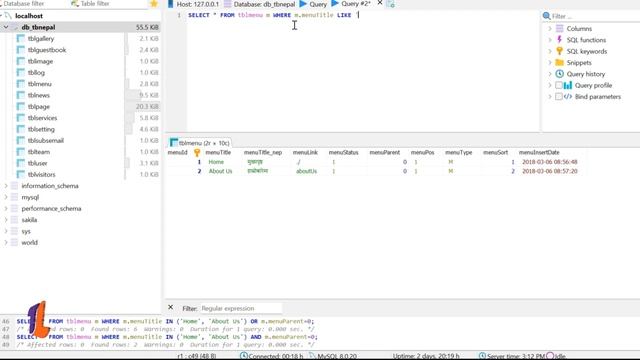Click the SQL functions lightning icon
This screenshot has width=640, height=360.
coord(560,40)
